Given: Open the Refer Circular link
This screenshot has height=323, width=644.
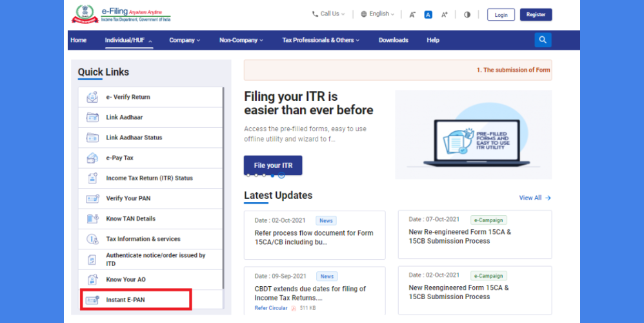Looking at the screenshot, I should coord(270,308).
